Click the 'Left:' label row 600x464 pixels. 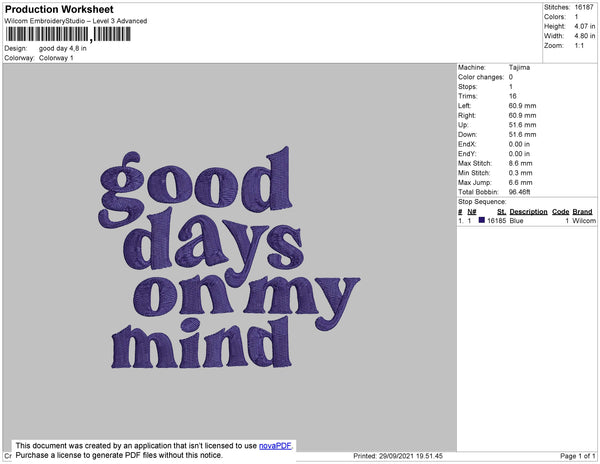point(497,106)
